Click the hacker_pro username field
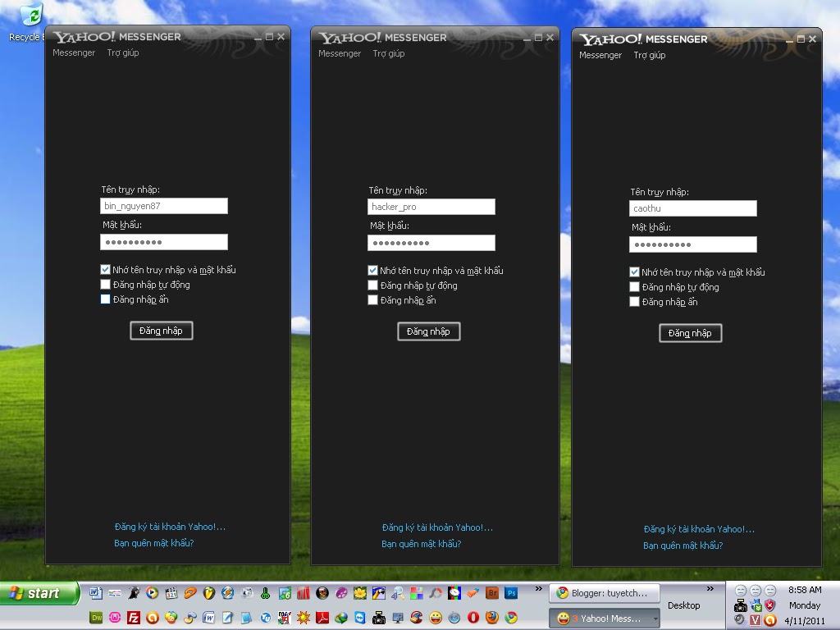The image size is (840, 630). click(x=431, y=207)
